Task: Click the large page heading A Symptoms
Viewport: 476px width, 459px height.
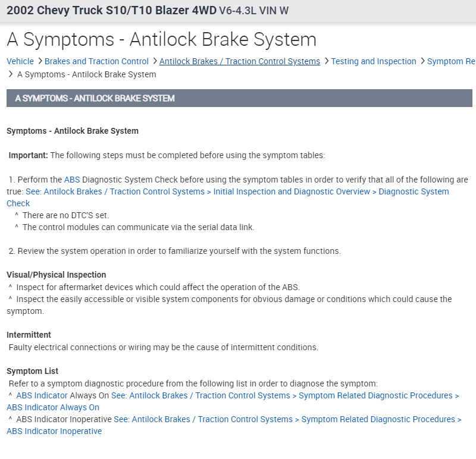Action: click(161, 40)
